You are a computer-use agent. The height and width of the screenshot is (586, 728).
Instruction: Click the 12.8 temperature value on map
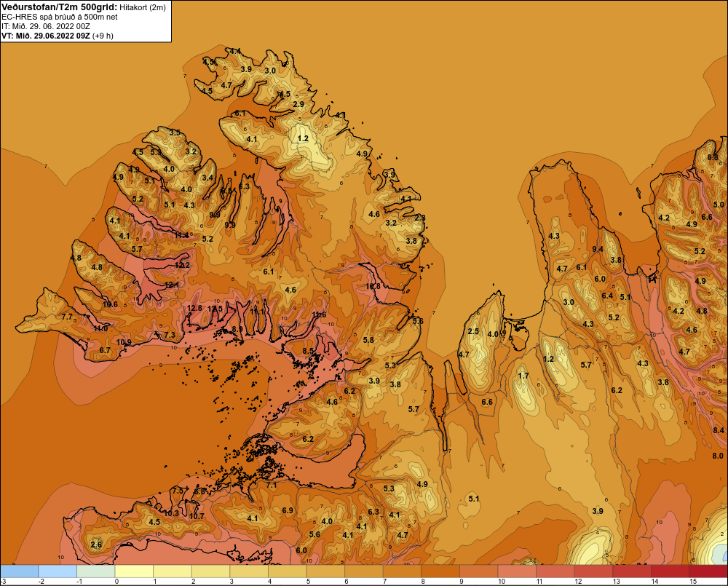click(x=194, y=308)
